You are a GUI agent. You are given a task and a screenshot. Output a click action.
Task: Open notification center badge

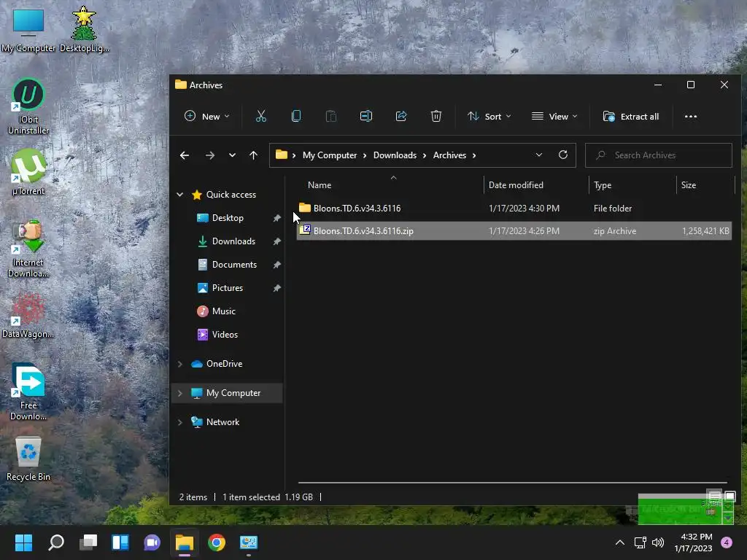tap(727, 542)
